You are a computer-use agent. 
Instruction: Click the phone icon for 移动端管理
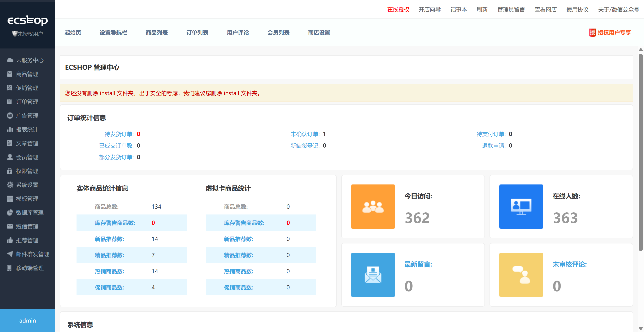[x=9, y=268]
